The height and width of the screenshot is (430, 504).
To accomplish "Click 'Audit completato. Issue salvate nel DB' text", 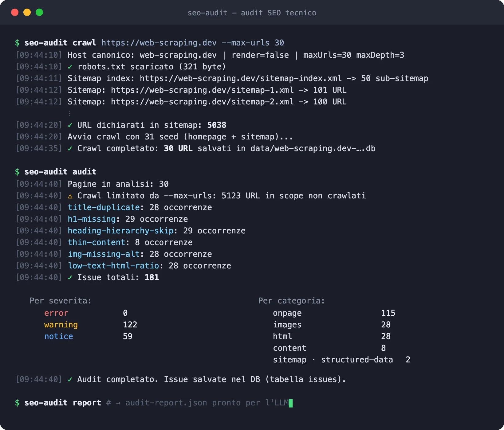I will [169, 379].
